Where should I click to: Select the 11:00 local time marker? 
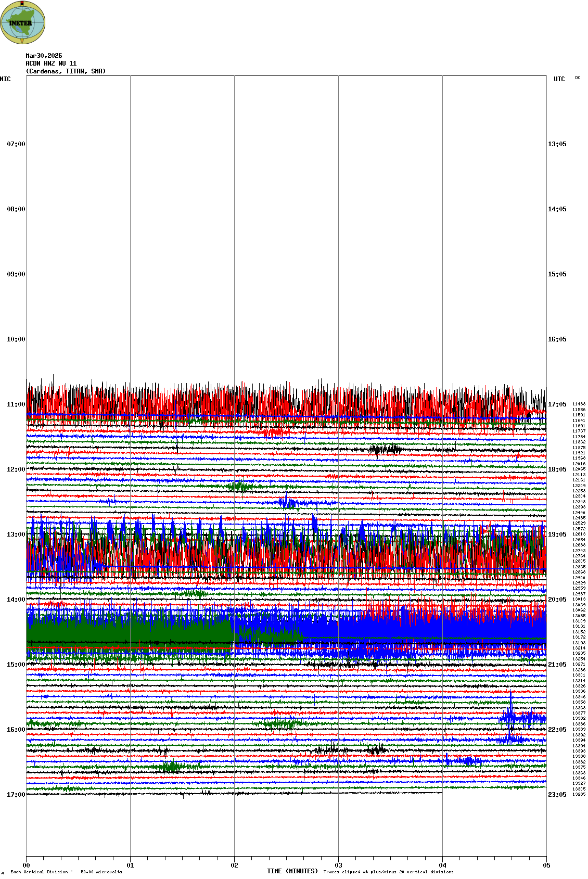pos(16,404)
